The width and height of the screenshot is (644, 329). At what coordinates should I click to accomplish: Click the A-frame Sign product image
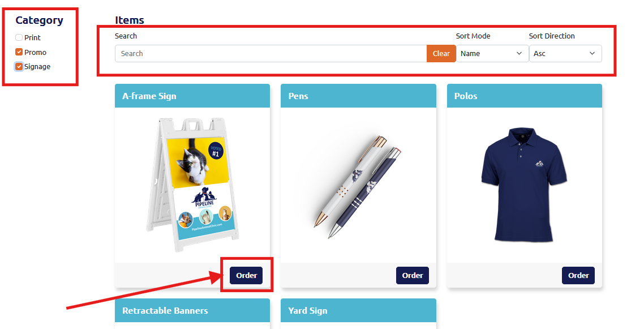point(192,184)
